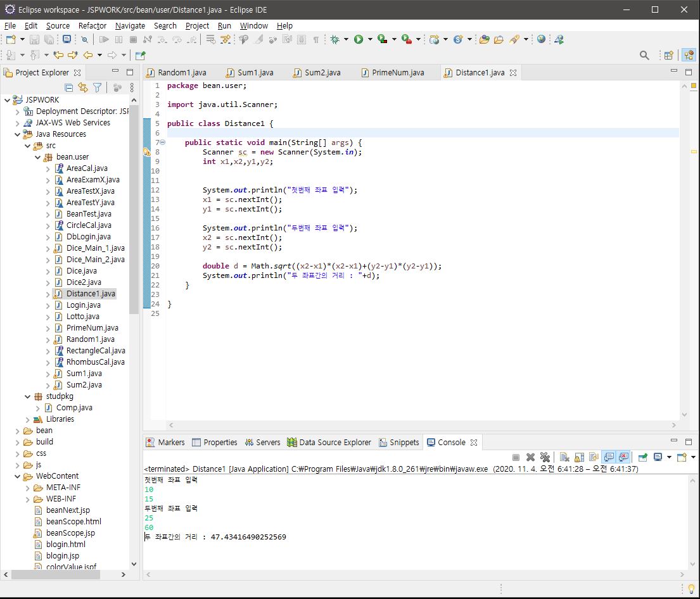The image size is (700, 599).
Task: Click the Open Perspective icon
Action: pos(668,55)
